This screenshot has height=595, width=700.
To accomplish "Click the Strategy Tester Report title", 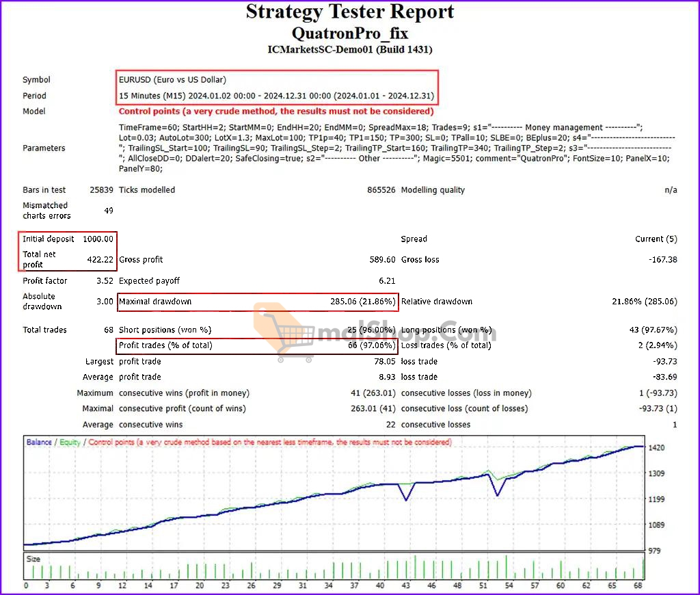I will pos(349,12).
